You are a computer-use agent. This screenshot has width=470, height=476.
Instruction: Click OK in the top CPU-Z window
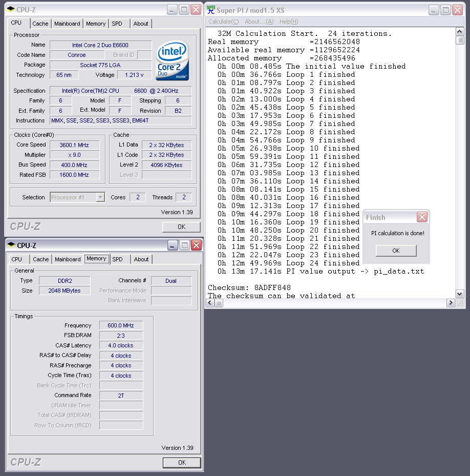tap(181, 227)
